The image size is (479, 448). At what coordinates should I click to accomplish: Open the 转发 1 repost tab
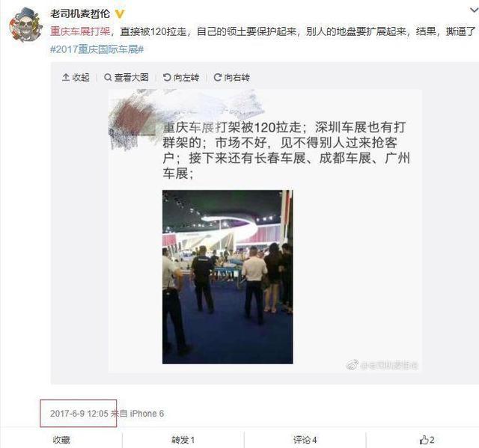(x=183, y=440)
